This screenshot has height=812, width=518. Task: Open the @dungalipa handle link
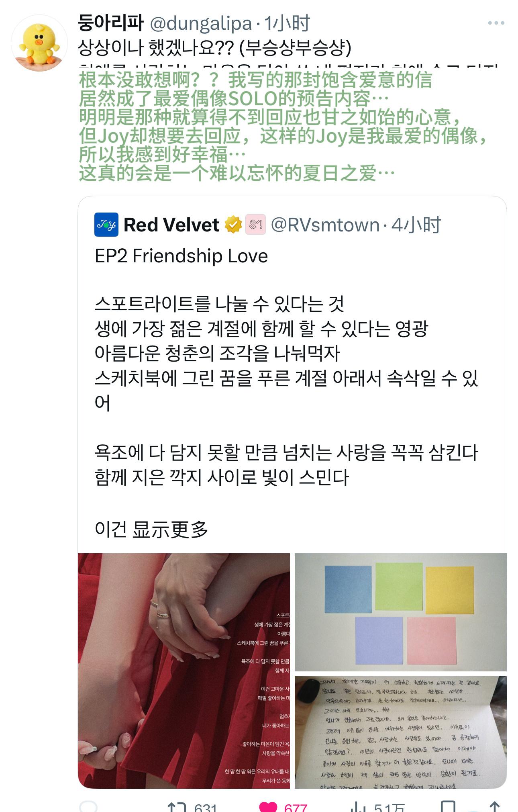coord(201,24)
